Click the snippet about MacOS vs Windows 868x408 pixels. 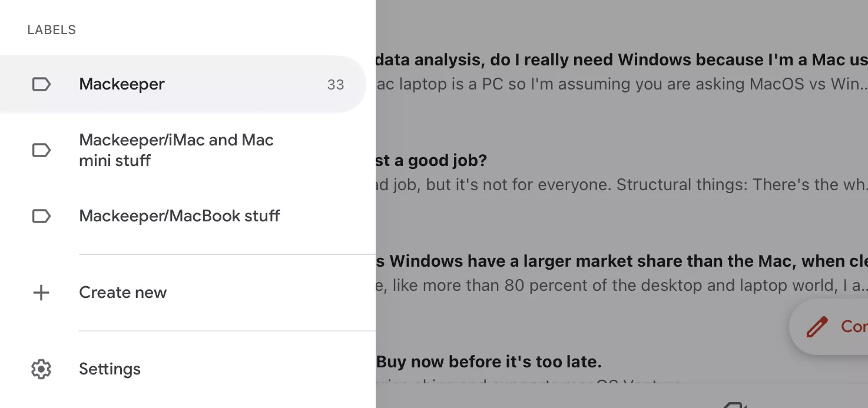pyautogui.click(x=621, y=84)
